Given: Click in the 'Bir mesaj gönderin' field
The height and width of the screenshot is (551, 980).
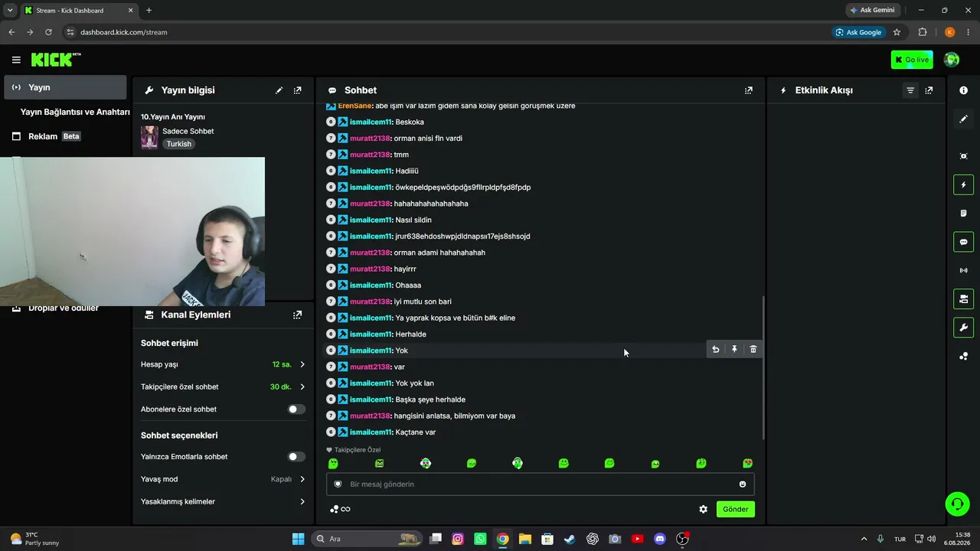Looking at the screenshot, I should tap(540, 484).
